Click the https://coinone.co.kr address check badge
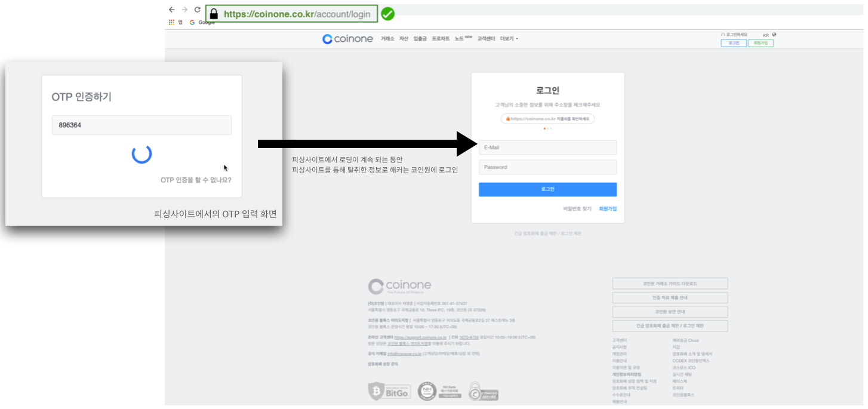 (x=547, y=119)
